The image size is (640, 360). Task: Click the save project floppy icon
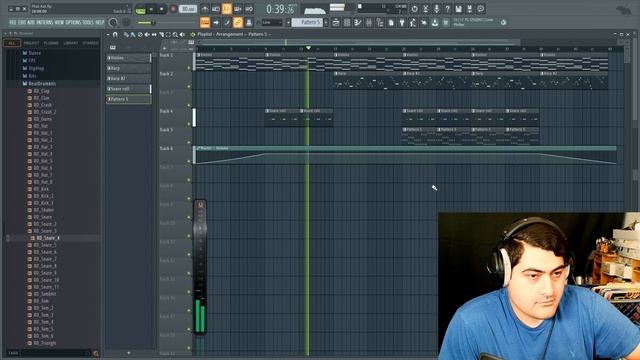[458, 9]
